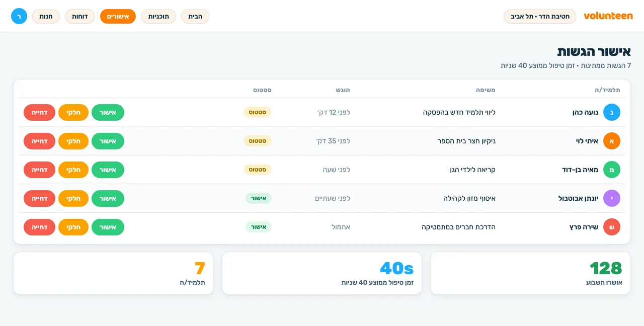Click avatar מ of מאיה בן-דוד

[612, 170]
